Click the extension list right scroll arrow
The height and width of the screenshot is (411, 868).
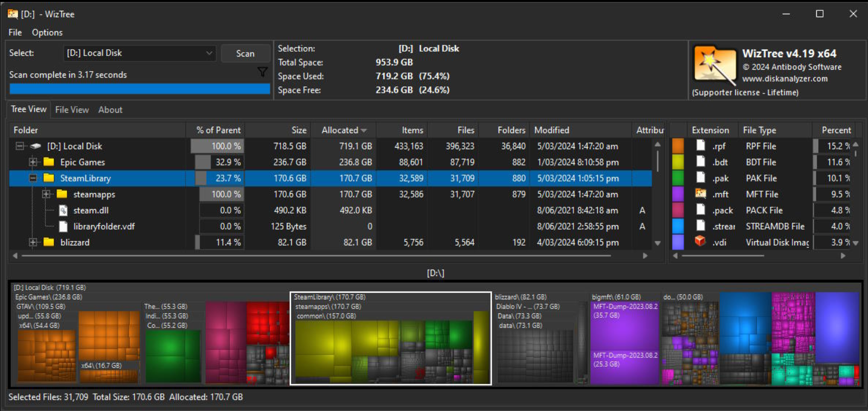[x=843, y=255]
